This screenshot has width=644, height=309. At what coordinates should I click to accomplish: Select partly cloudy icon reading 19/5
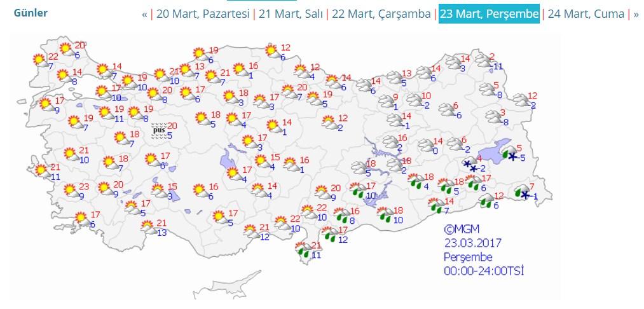coord(315,99)
